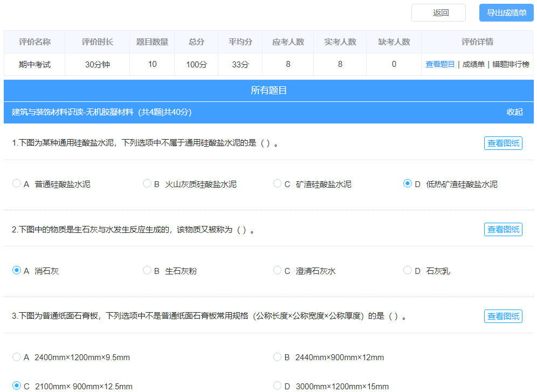This screenshot has width=537, height=392.
Task: Click the 实考人数 column header
Action: point(340,42)
